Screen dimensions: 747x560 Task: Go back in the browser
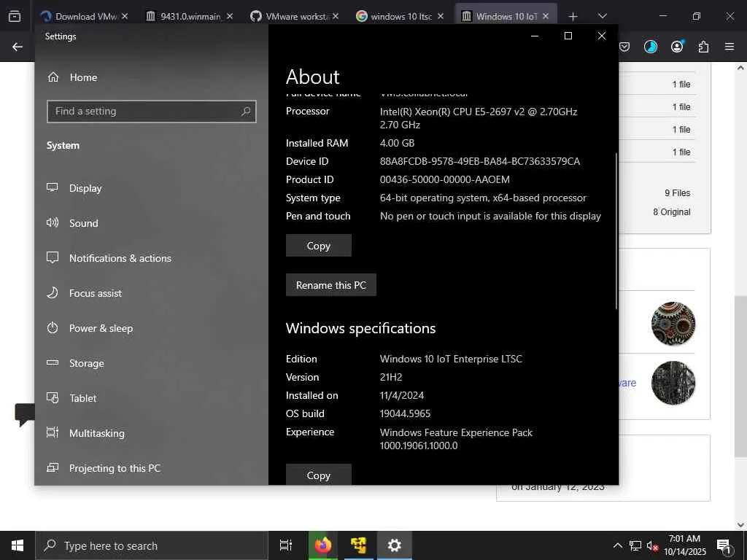[18, 47]
